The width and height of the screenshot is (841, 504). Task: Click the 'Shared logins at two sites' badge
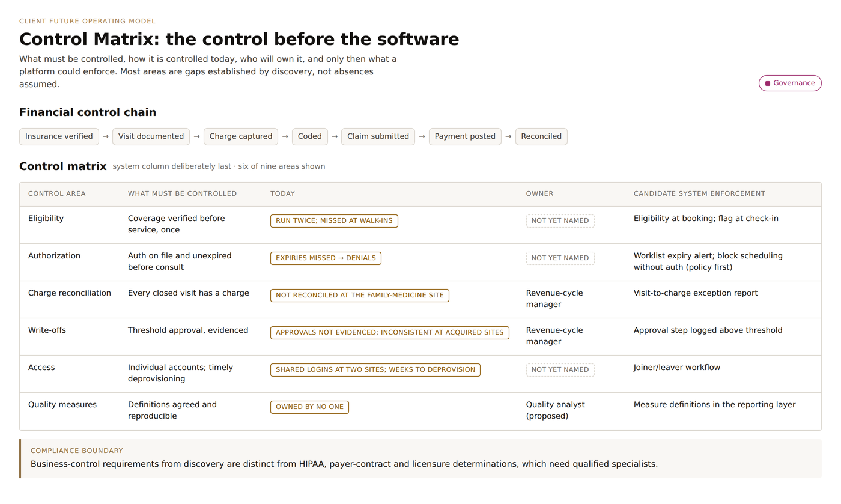375,370
